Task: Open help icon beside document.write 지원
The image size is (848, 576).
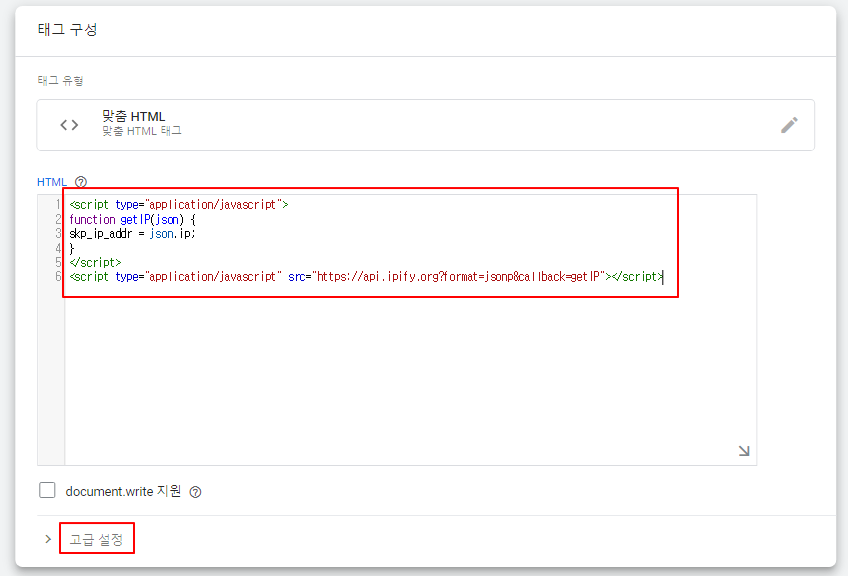Action: coord(195,492)
